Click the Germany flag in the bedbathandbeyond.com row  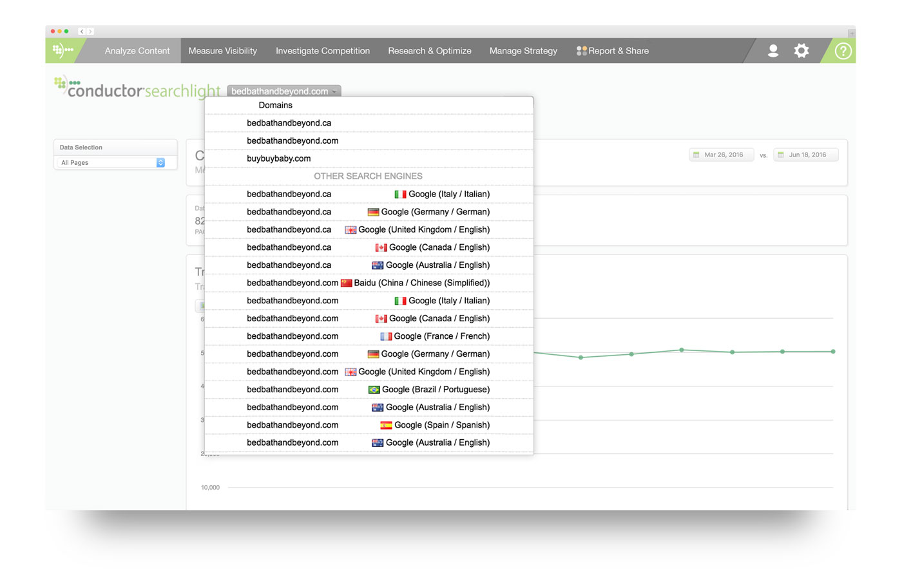[x=373, y=354]
